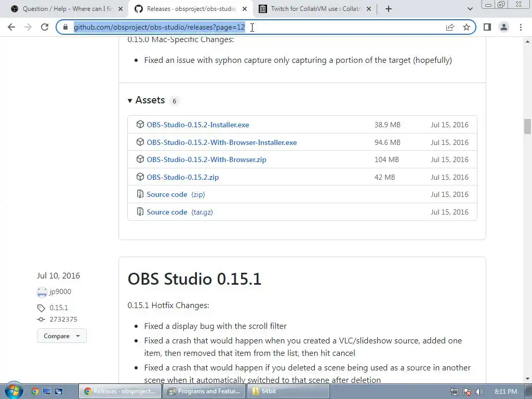View site info via the lock icon

coord(65,27)
